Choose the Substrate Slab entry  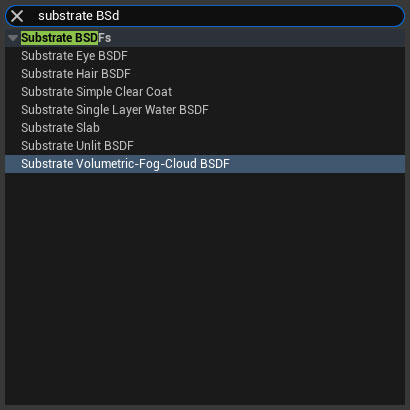205,128
